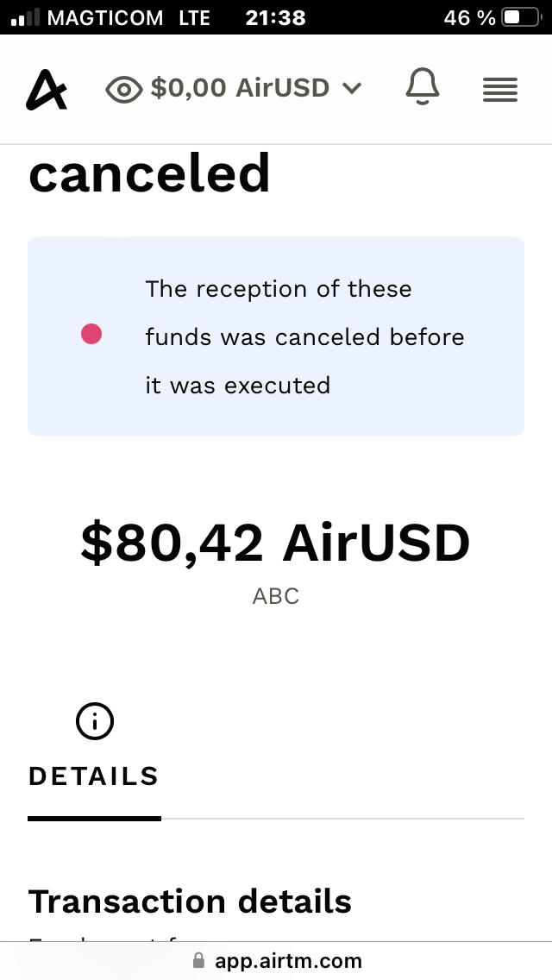552x980 pixels.
Task: Expand the AirUSD balance chevron
Action: coord(351,88)
